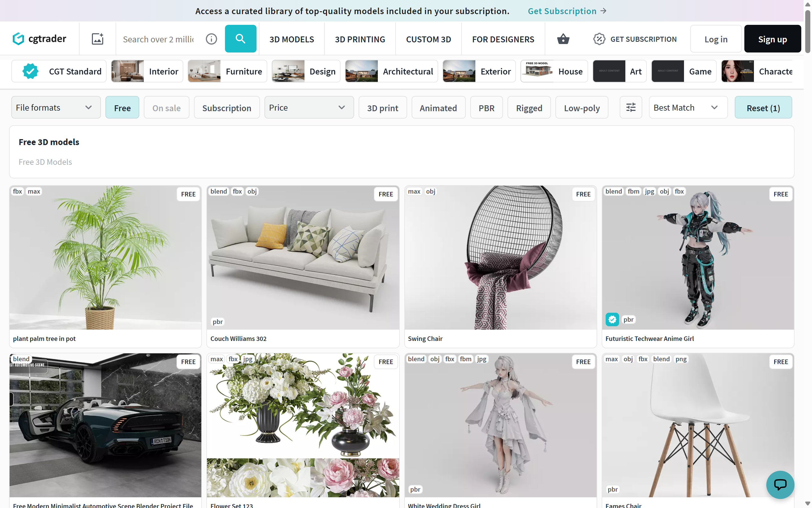Click the subscription discount badge icon

point(599,39)
